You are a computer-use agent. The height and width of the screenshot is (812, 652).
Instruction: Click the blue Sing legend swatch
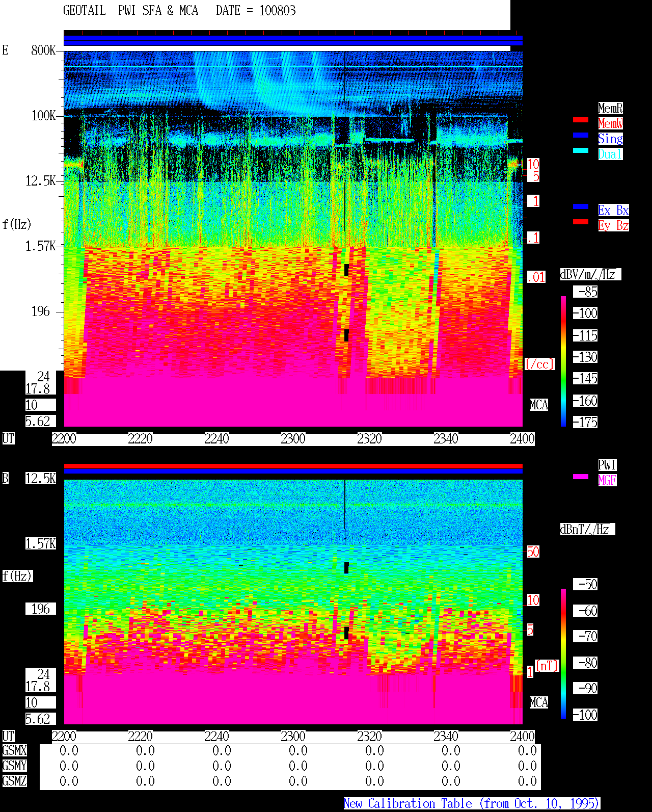(581, 135)
